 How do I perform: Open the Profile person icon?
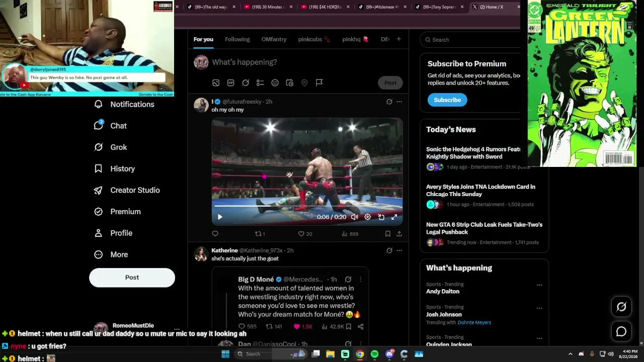tap(99, 233)
